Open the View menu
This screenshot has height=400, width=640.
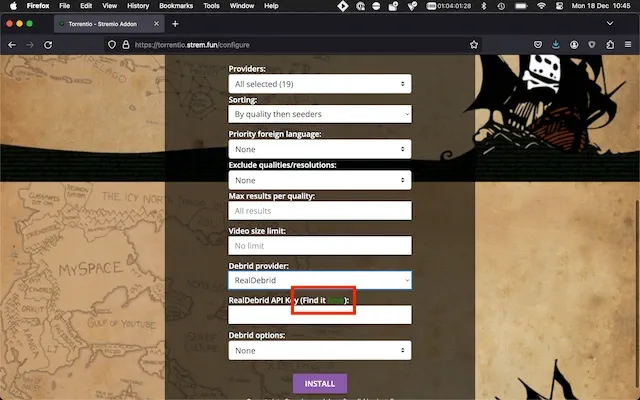[109, 6]
